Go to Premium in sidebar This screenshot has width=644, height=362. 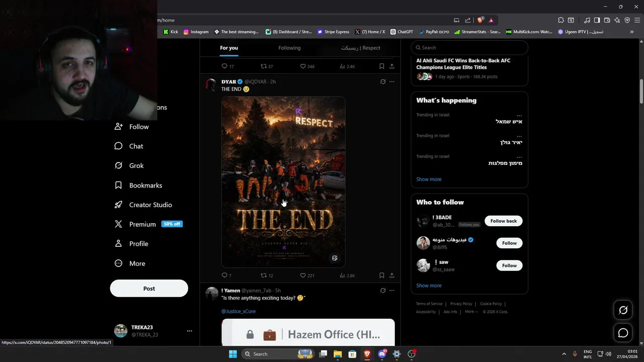[x=148, y=224]
